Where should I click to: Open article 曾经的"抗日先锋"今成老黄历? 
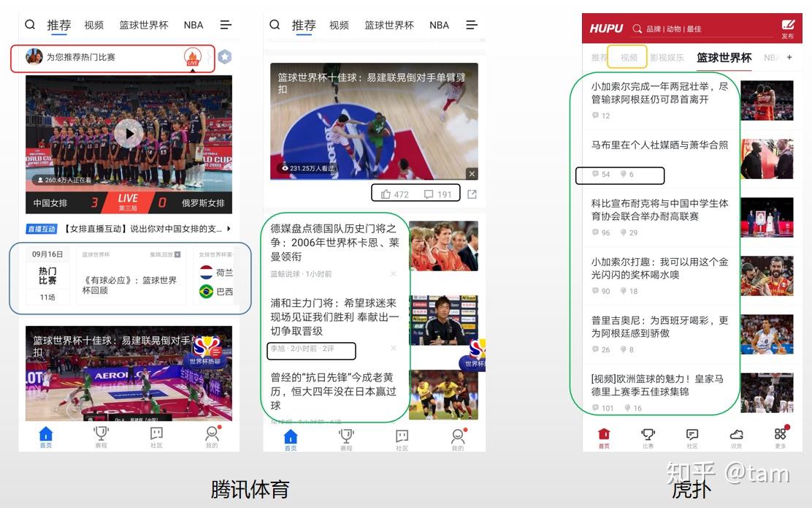tap(334, 391)
